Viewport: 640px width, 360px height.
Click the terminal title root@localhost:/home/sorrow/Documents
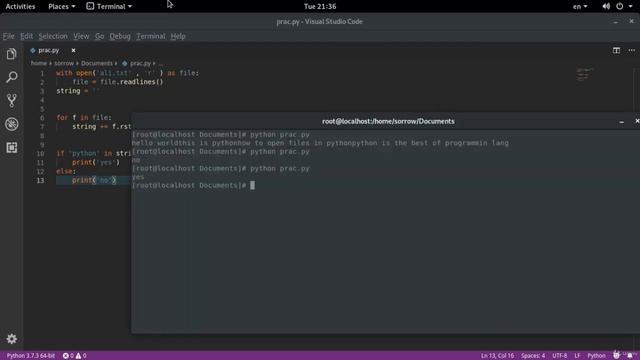click(388, 121)
